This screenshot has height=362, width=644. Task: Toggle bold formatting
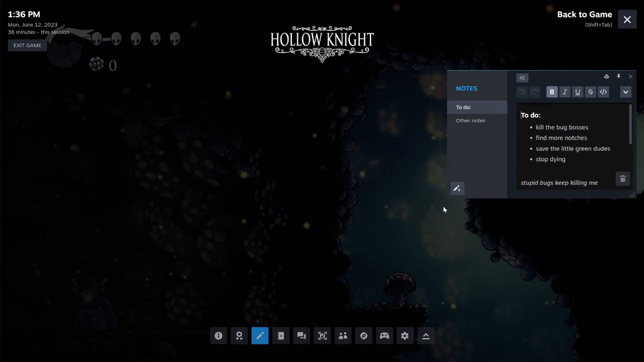click(552, 92)
